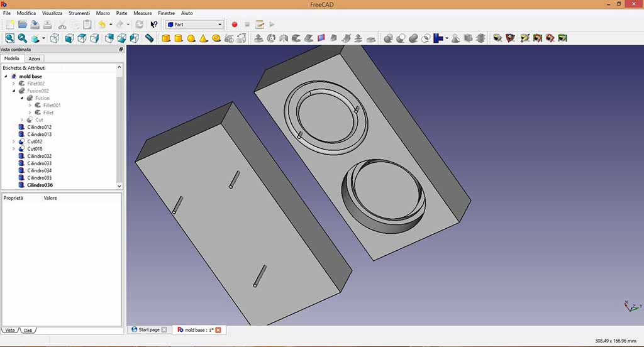Viewport: 644px width, 347px height.
Task: Switch to the top view
Action: 82,38
